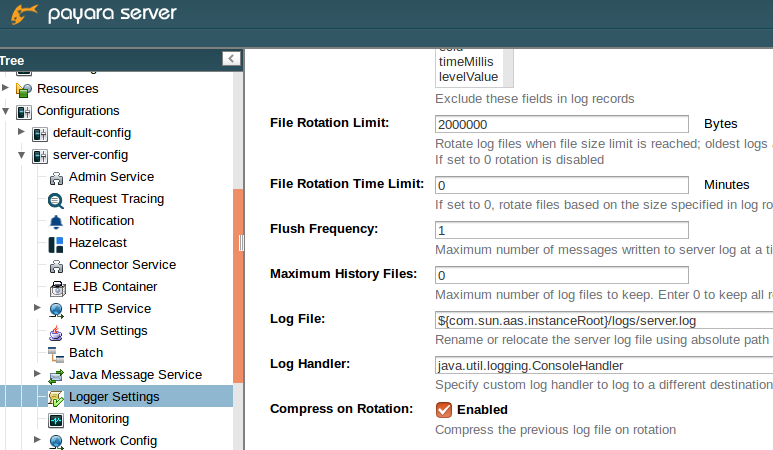Screen dimensions: 773x450
Task: Open Monitoring configuration
Action: pyautogui.click(x=99, y=419)
